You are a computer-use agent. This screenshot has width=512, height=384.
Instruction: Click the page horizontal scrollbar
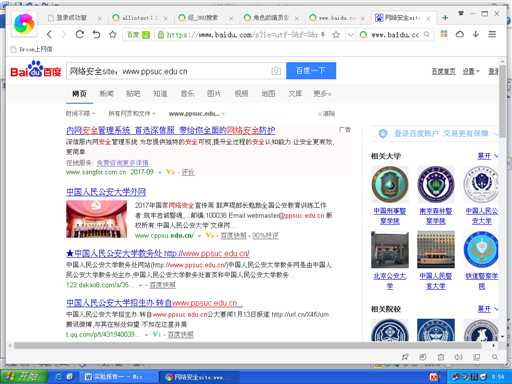(247, 346)
